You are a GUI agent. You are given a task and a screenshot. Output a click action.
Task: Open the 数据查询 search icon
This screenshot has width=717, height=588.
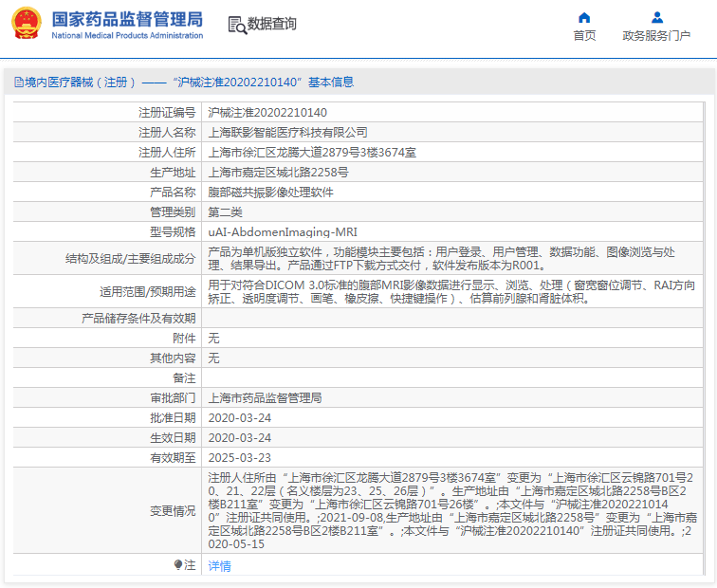(x=237, y=25)
